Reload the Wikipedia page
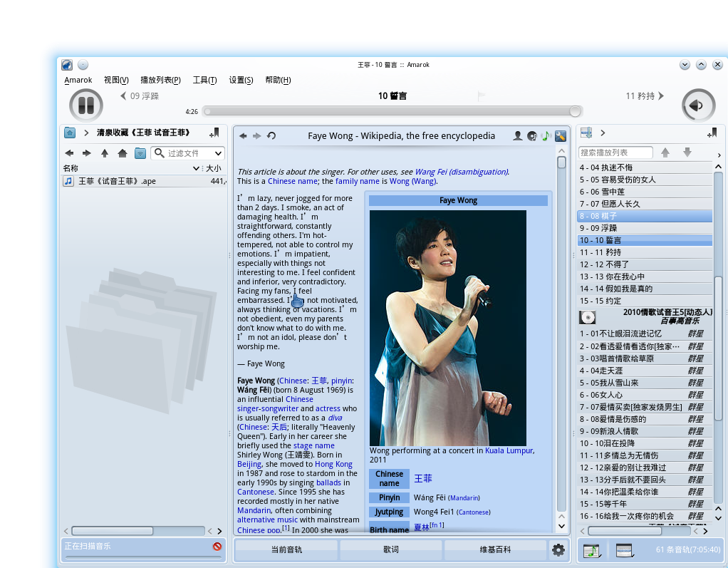 pyautogui.click(x=271, y=135)
